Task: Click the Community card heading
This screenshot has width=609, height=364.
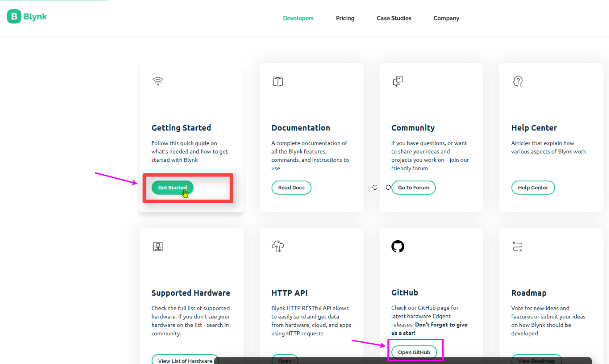Action: 413,128
